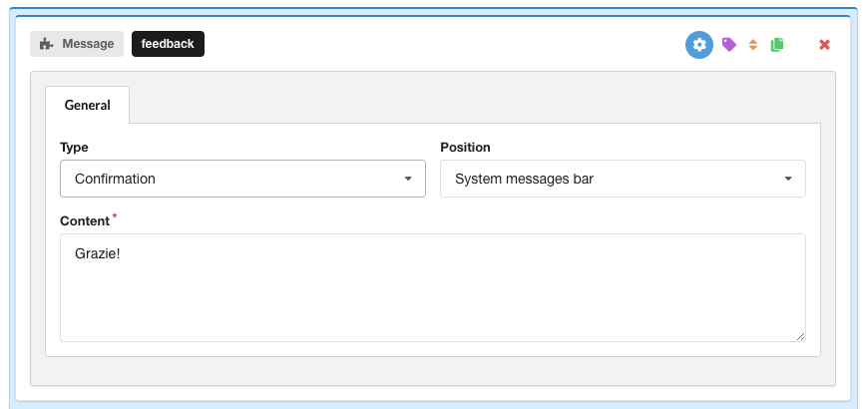868x409 pixels.
Task: Click the Grazie! text in Content
Action: (98, 254)
